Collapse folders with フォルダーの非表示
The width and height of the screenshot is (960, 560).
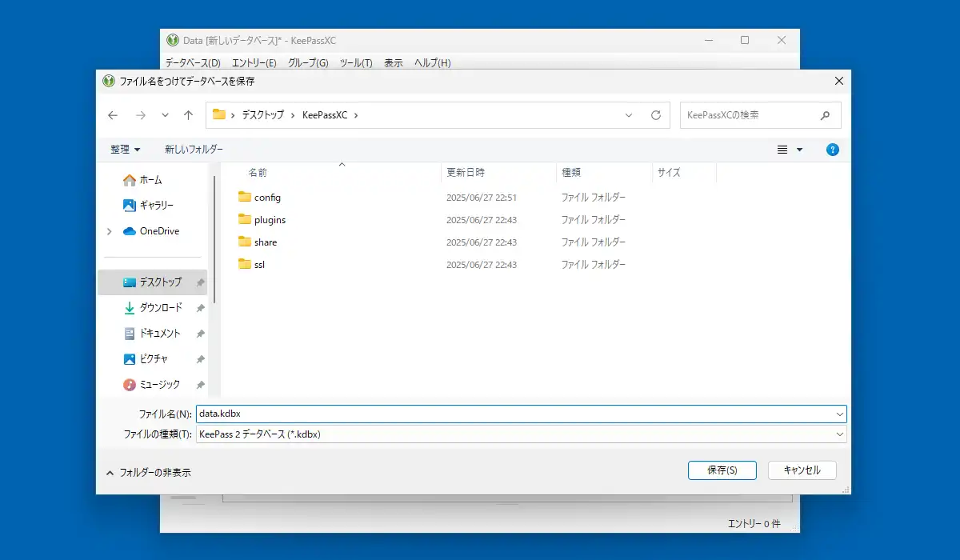click(x=148, y=473)
